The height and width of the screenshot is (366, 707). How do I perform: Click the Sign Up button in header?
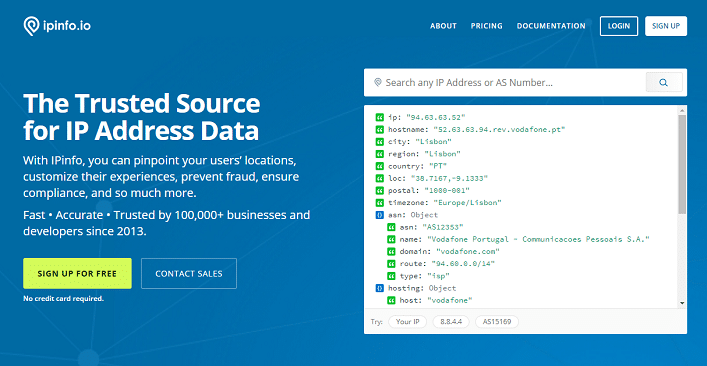(666, 26)
